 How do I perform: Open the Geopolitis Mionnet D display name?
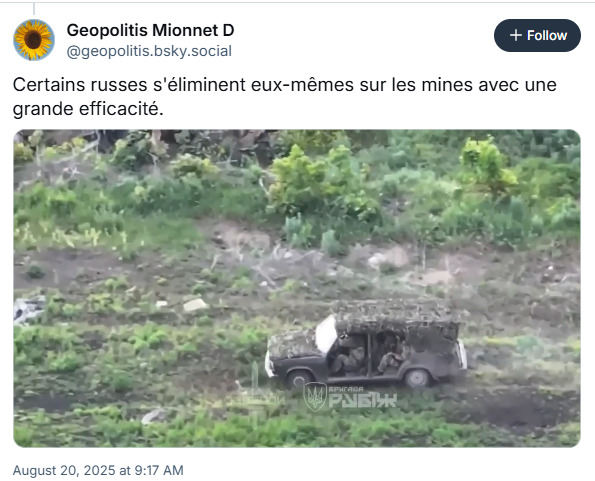[150, 30]
